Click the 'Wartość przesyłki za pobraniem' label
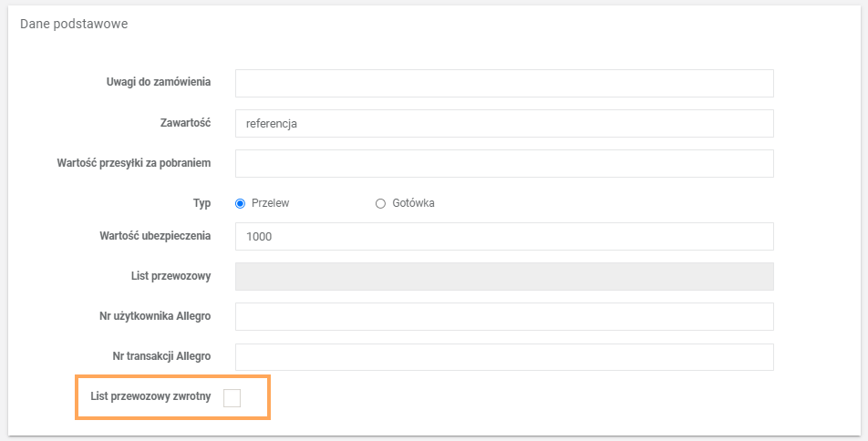 (134, 163)
